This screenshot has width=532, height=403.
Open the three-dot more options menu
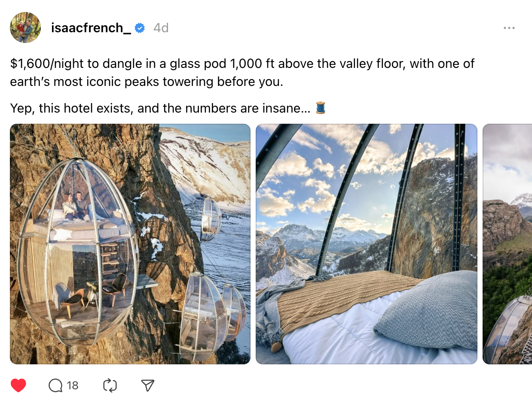click(x=509, y=28)
